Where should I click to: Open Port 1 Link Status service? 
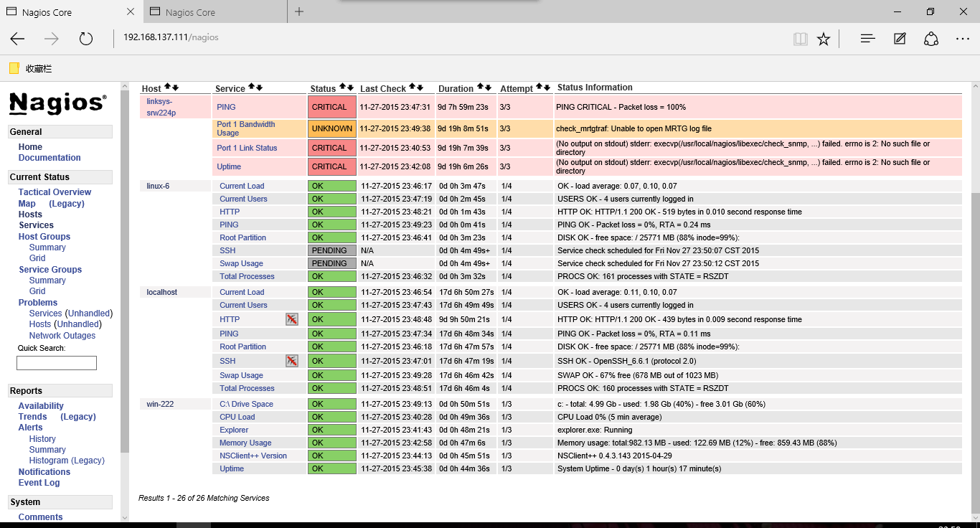[247, 148]
